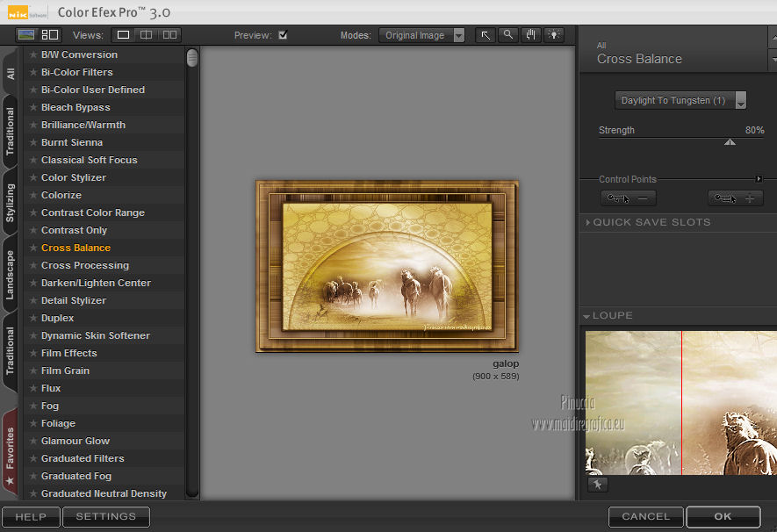Uncheck the Preview checkbox

point(283,35)
